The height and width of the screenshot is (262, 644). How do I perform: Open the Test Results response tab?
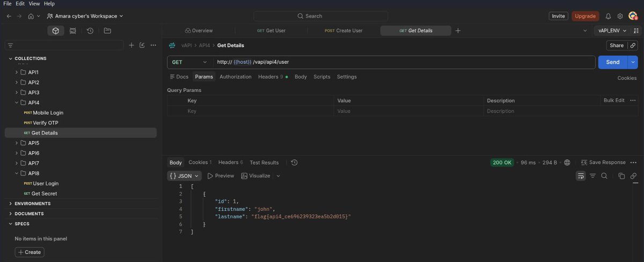point(264,162)
